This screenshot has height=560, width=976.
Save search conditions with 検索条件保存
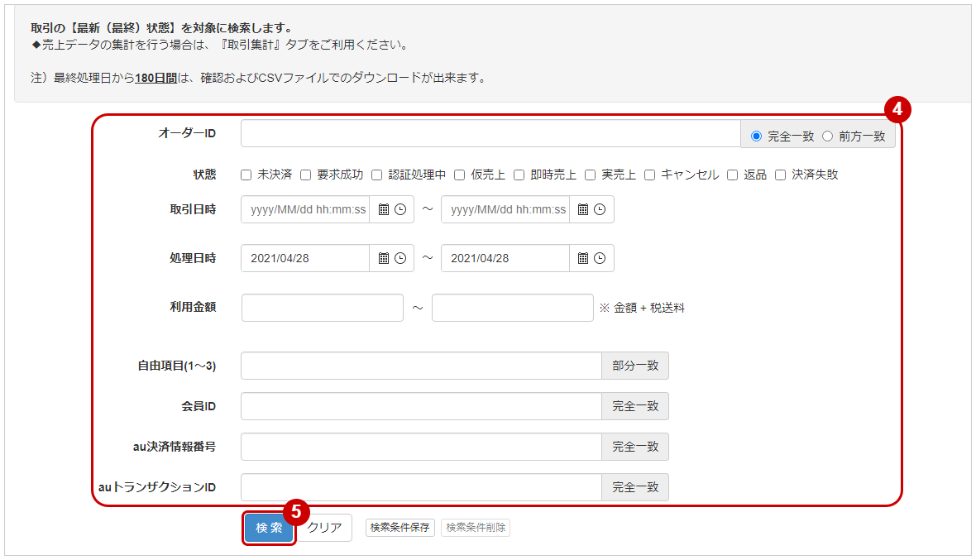[399, 527]
